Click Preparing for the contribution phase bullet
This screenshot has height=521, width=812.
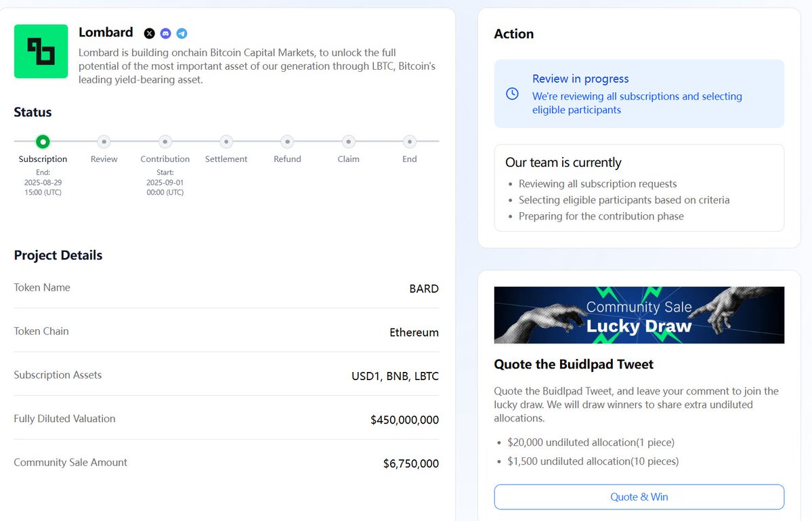coord(601,217)
